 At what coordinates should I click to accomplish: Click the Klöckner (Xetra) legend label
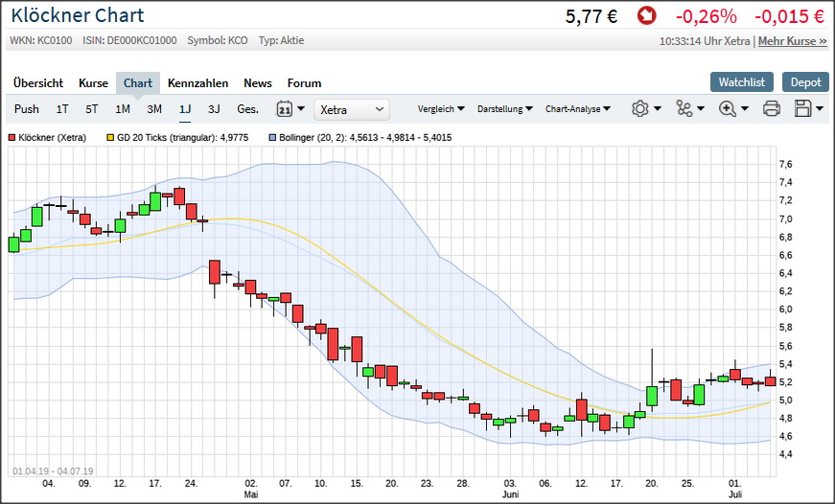52,138
